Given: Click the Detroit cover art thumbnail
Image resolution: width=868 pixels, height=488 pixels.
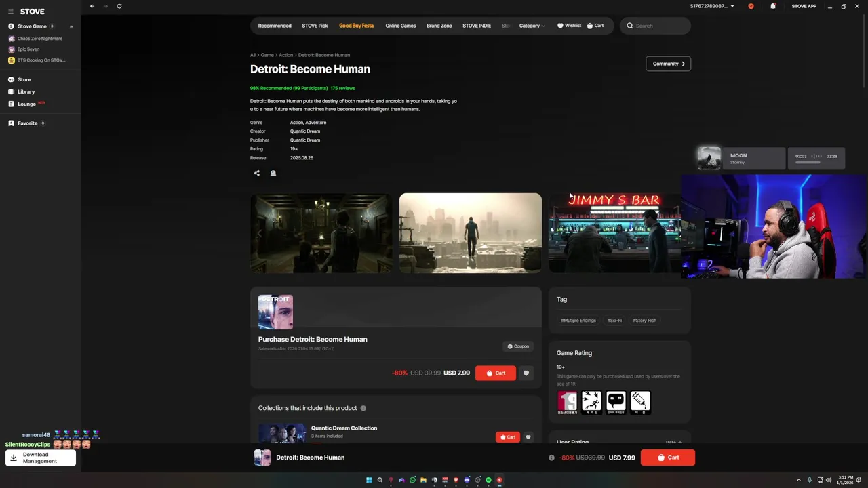Looking at the screenshot, I should [275, 312].
